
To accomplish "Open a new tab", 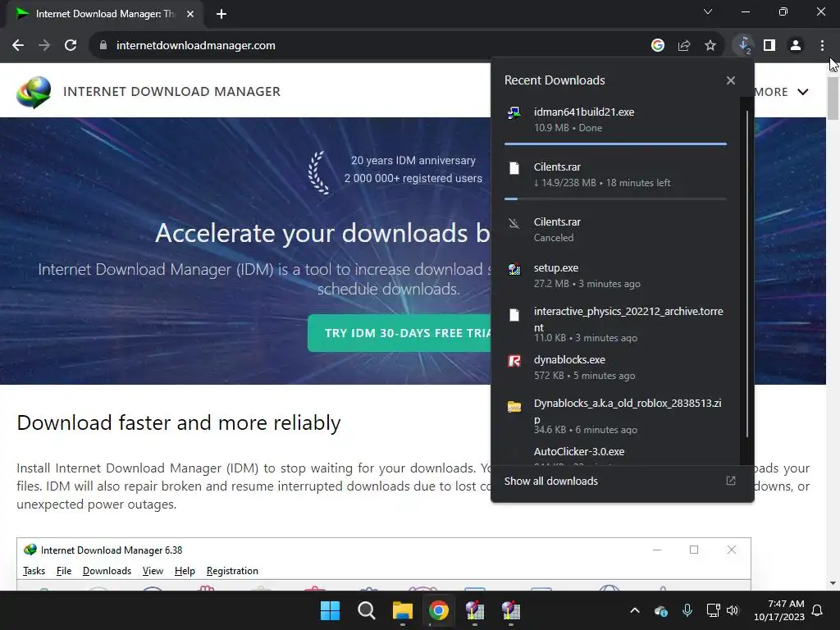I will [221, 15].
